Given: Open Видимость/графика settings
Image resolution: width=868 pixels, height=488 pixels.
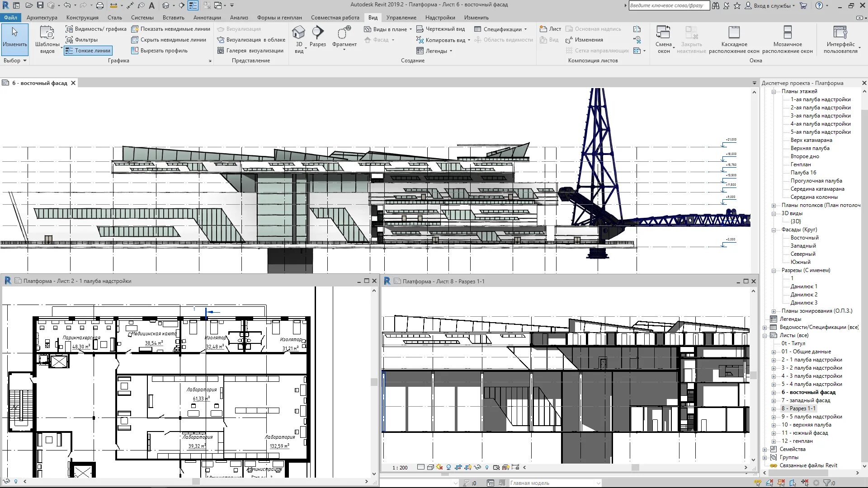Looking at the screenshot, I should (97, 28).
